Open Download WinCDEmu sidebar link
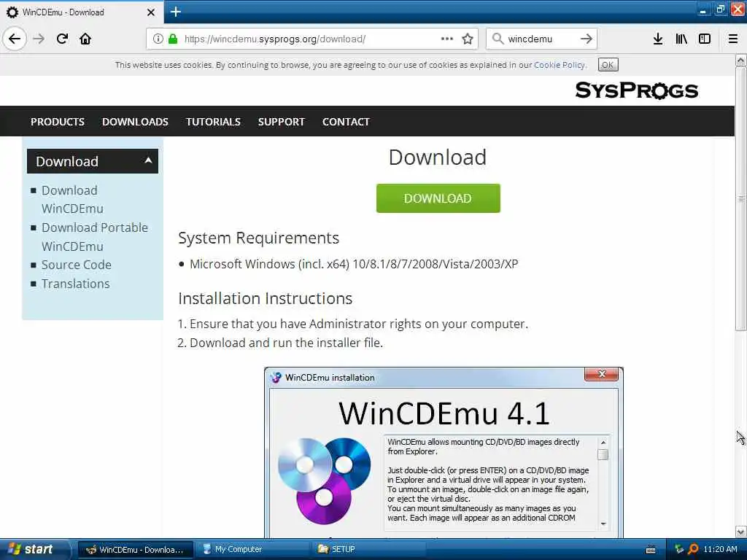This screenshot has width=747, height=560. pos(72,200)
